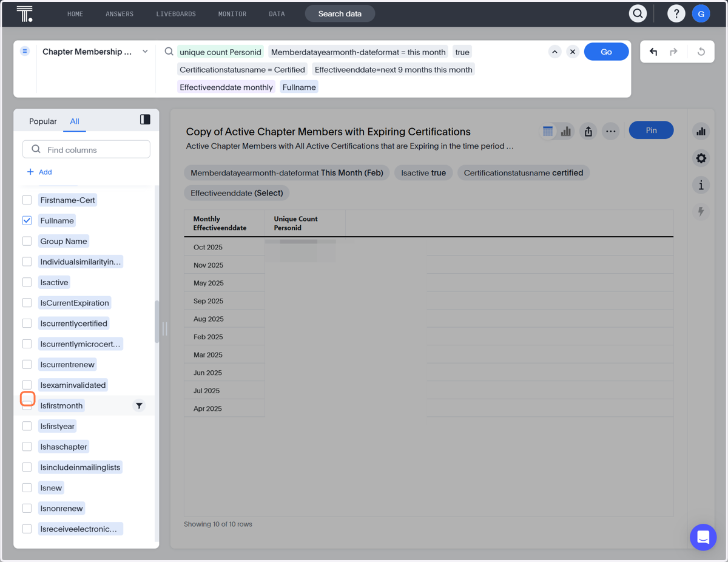The width and height of the screenshot is (728, 562).
Task: Check the Isnew checkbox
Action: tap(27, 488)
